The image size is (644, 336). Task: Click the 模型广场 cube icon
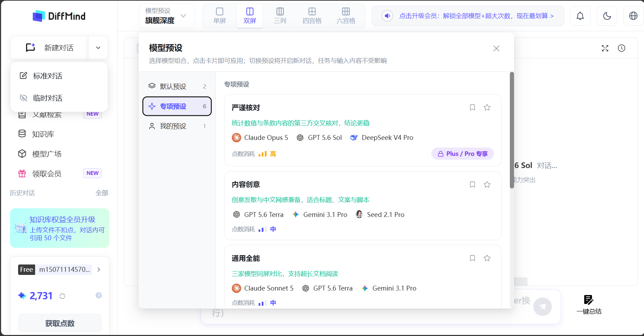point(22,154)
